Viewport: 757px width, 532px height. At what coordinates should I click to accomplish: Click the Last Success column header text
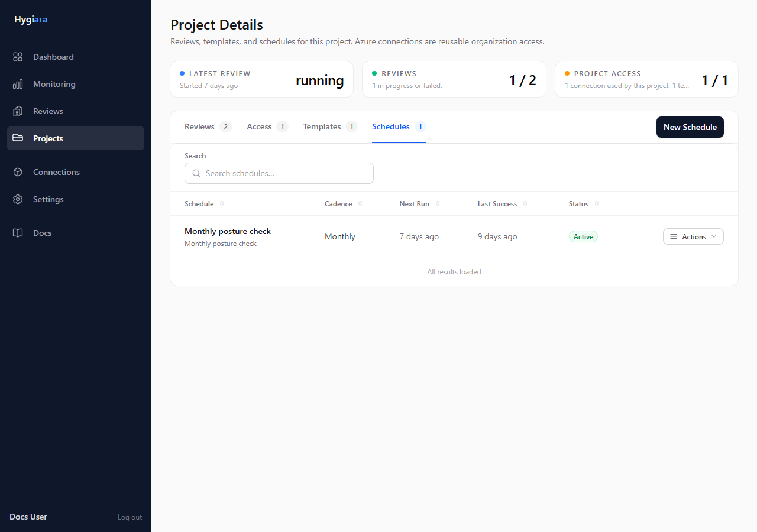pos(497,204)
